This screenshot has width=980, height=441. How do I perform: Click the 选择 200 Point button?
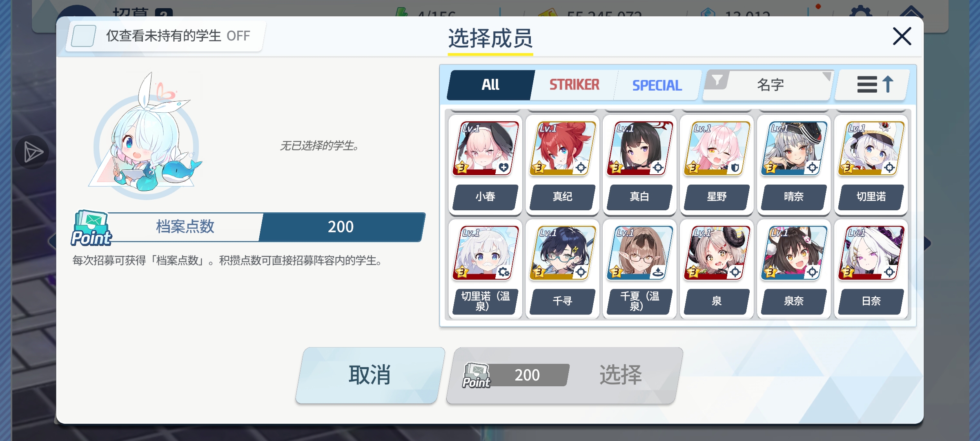pos(565,375)
